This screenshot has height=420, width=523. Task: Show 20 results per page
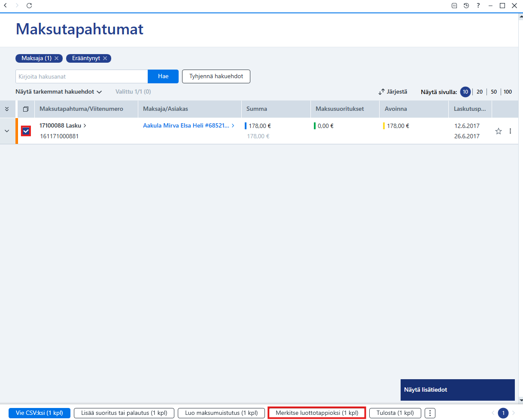[480, 92]
